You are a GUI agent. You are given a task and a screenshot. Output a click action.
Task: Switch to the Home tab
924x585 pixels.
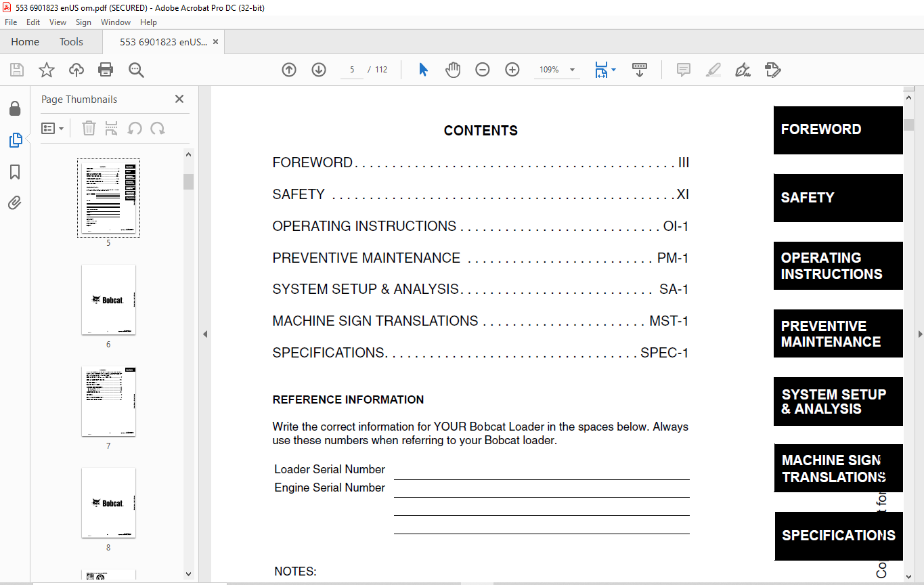[x=25, y=42]
